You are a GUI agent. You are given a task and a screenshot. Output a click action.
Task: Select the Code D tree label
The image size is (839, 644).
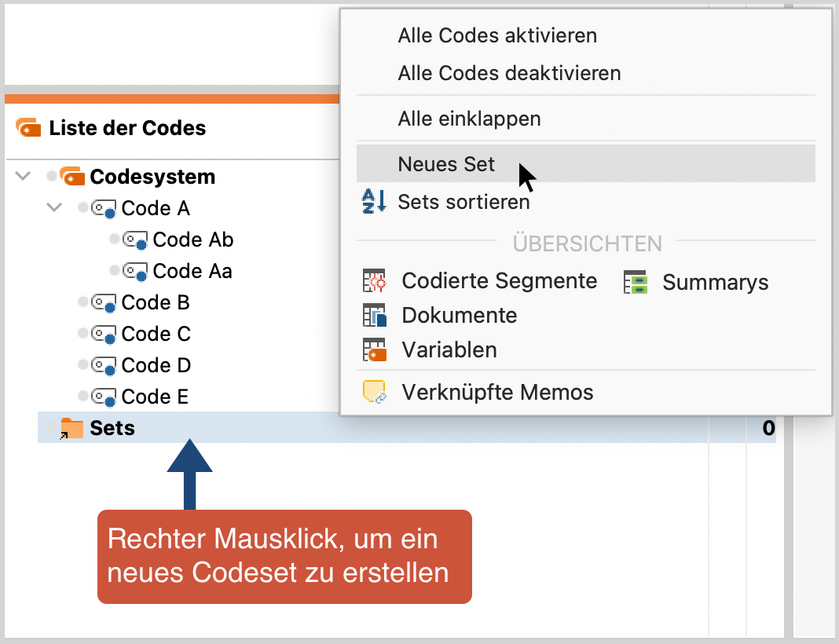pos(156,365)
